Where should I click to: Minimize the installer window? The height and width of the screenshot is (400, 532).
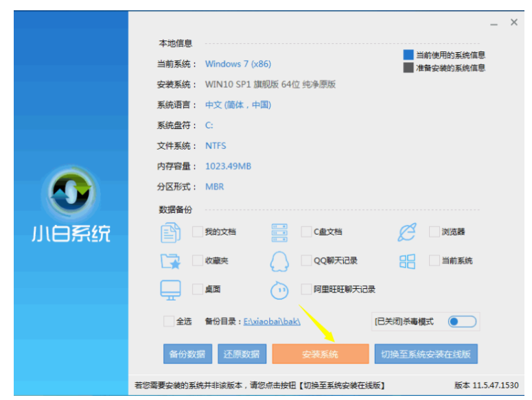[x=494, y=24]
